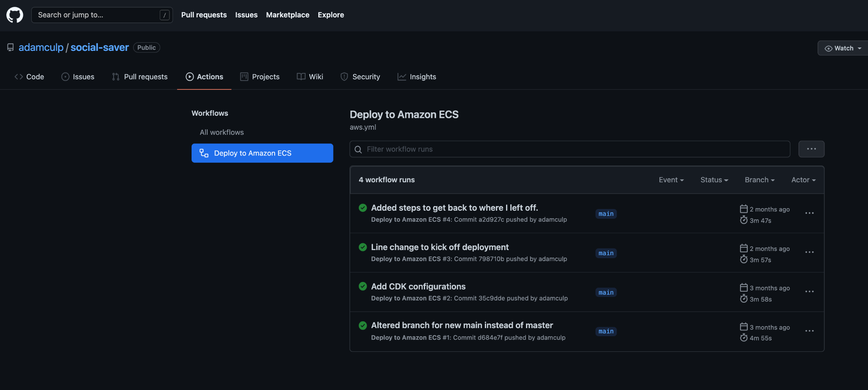The width and height of the screenshot is (868, 390).
Task: Click the workflow icon beside Deploy to Amazon ECS
Action: point(204,153)
